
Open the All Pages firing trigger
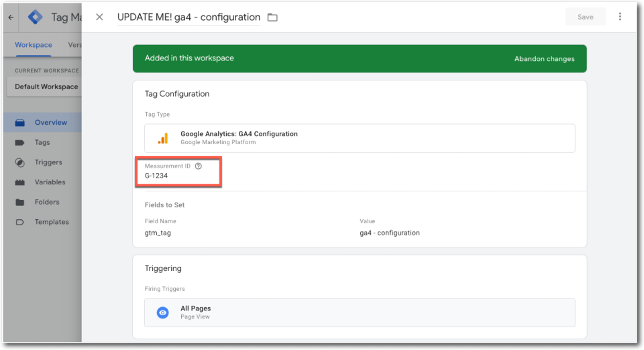pos(360,312)
